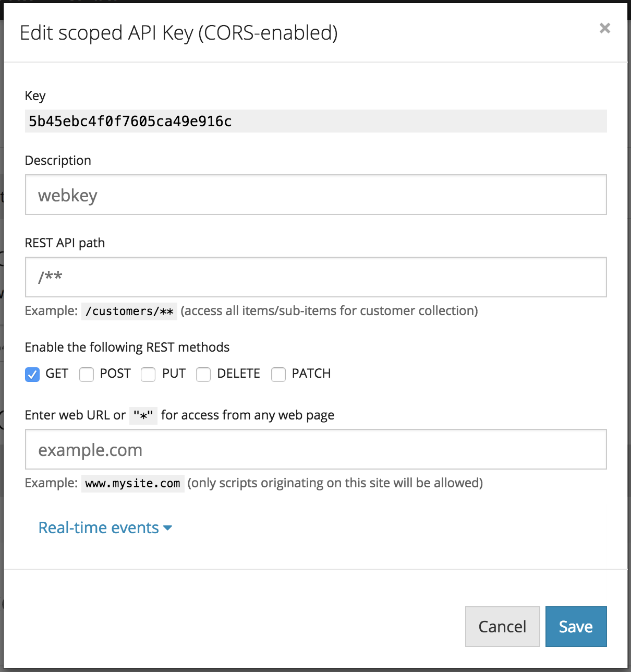This screenshot has height=672, width=631.
Task: Enable the POST method checkbox
Action: (87, 375)
